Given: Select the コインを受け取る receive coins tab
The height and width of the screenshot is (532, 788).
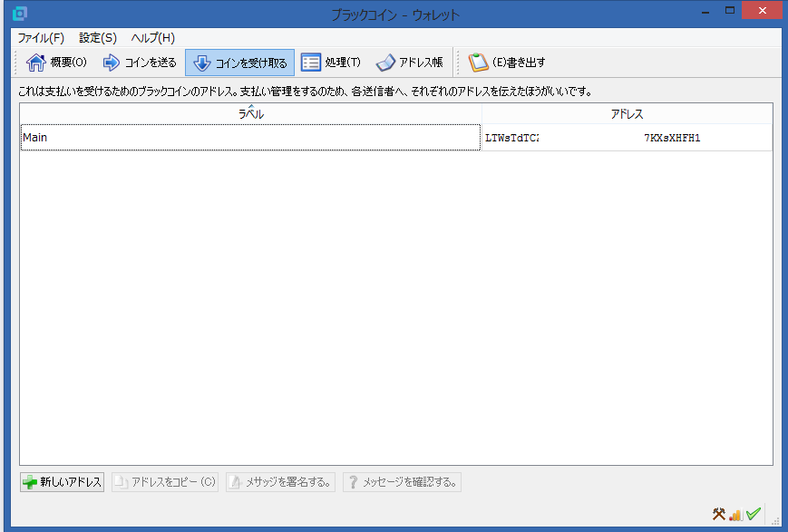Looking at the screenshot, I should [x=239, y=63].
